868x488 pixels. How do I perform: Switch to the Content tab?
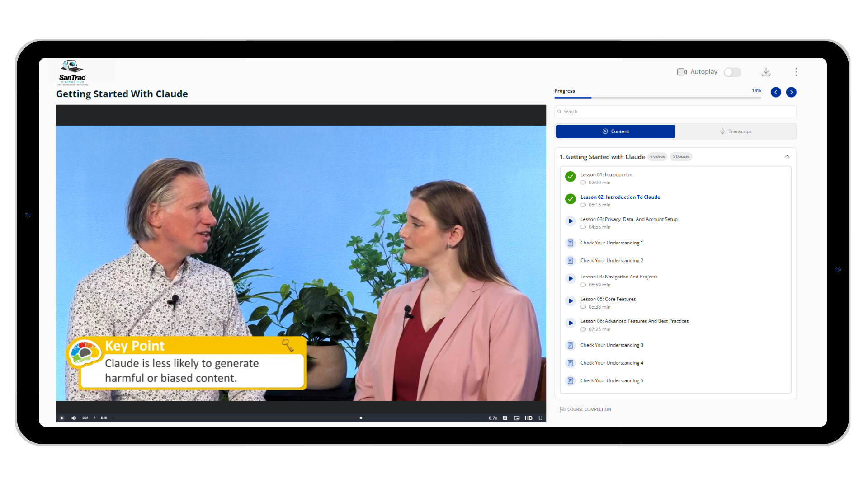pos(615,131)
